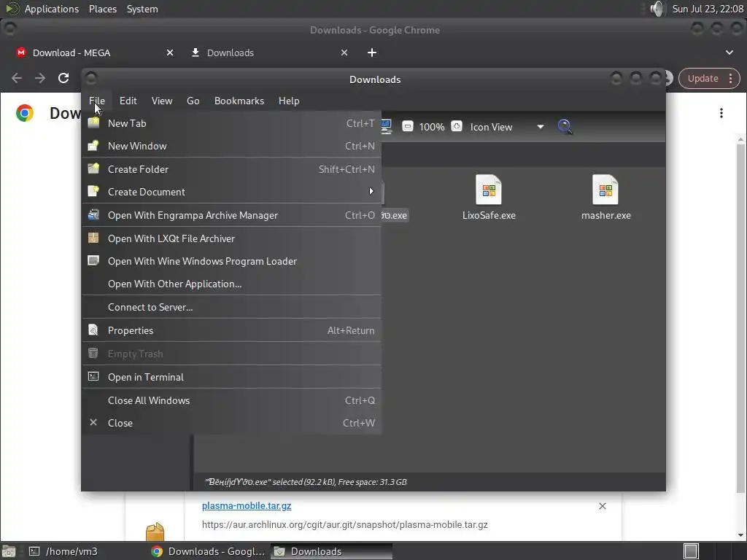Reload the Chrome page
This screenshot has height=560, width=747.
(63, 78)
